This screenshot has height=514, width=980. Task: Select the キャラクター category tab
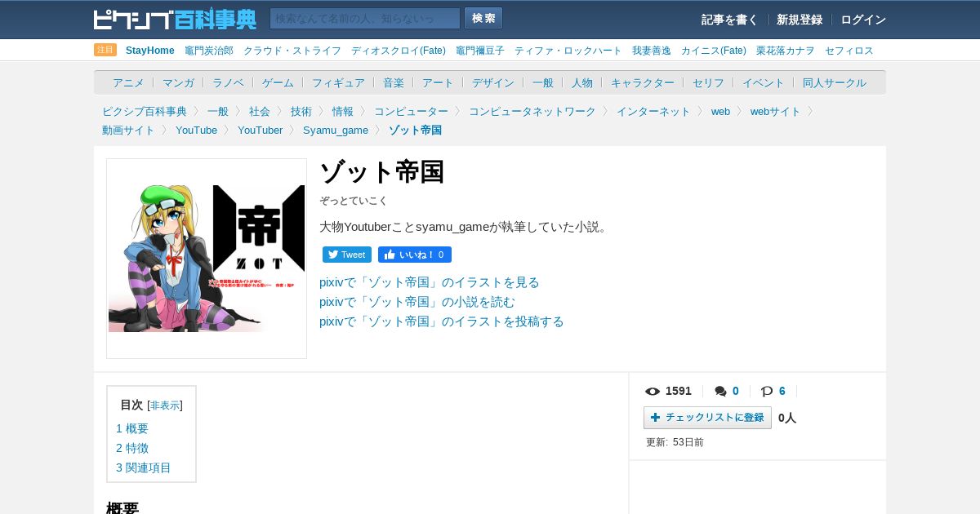point(643,82)
